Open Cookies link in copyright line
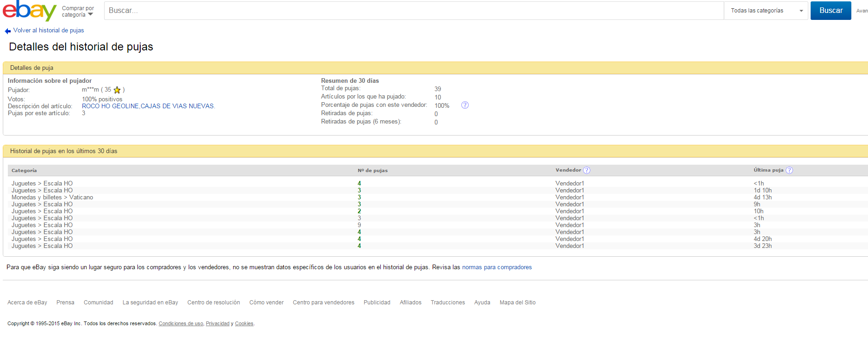 [x=244, y=324]
